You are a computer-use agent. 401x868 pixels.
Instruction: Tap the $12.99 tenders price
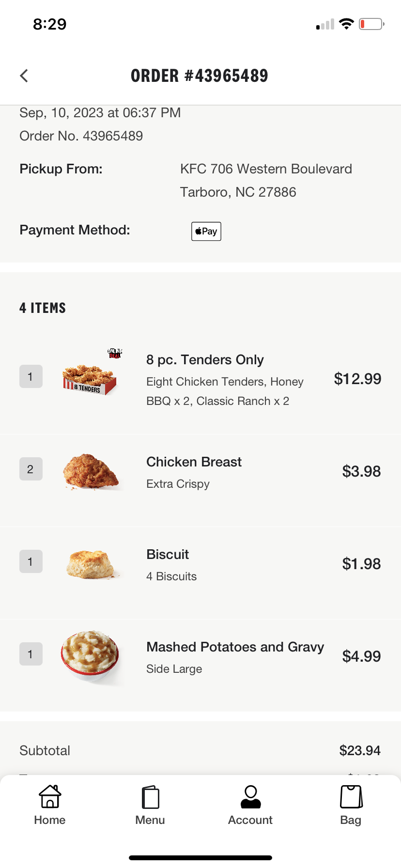[357, 379]
